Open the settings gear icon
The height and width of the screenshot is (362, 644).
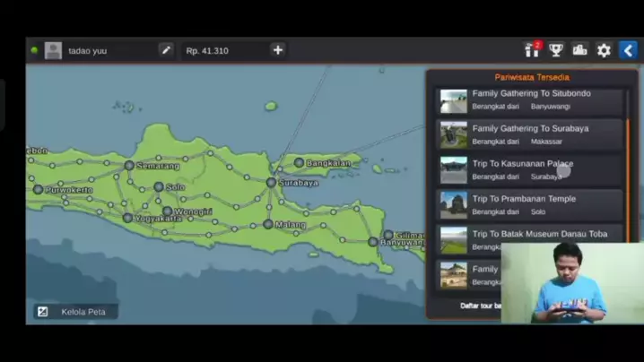(x=604, y=50)
